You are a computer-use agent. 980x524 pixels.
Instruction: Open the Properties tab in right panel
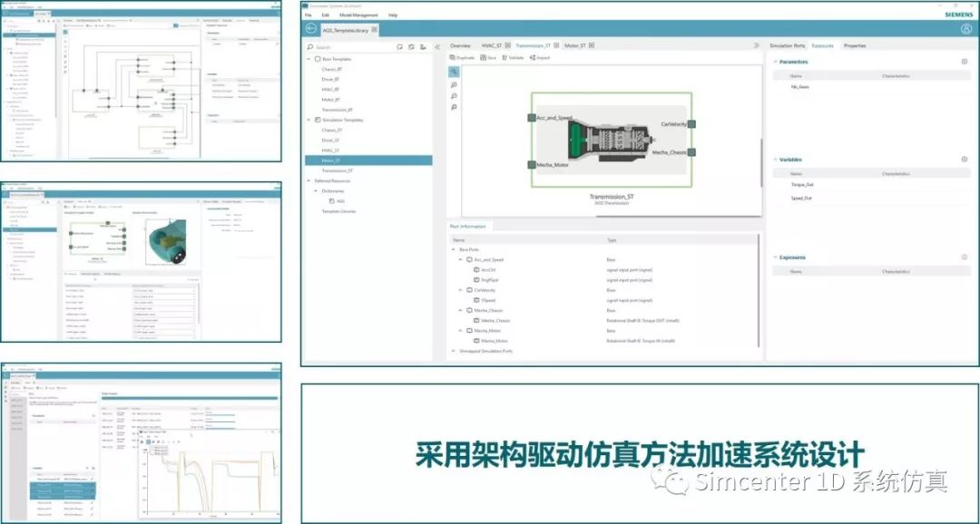[x=855, y=45]
